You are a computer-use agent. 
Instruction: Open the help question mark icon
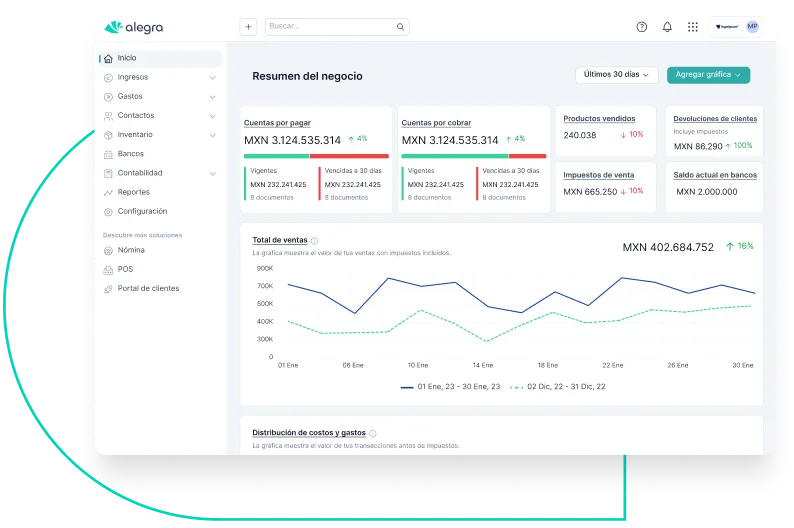pos(642,27)
